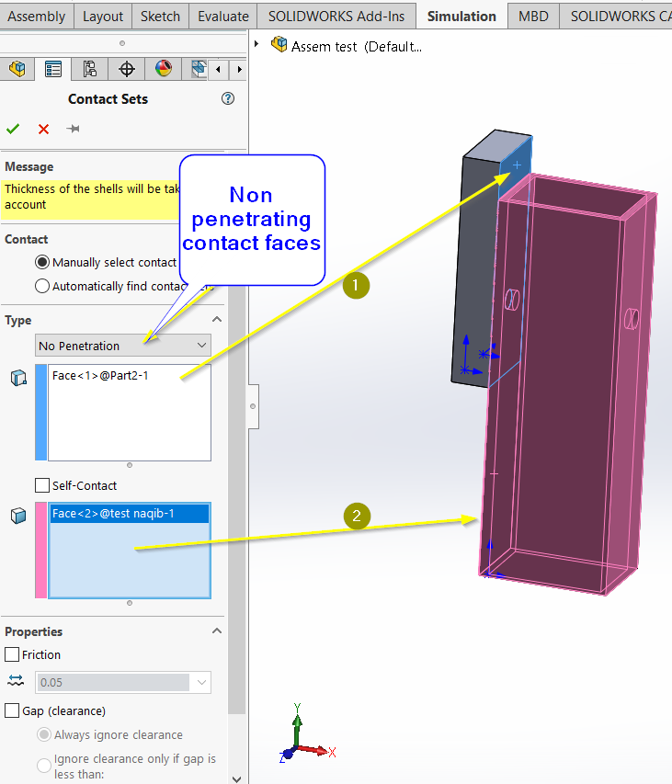Cancel contact set with red X
Screen dimensions: 672x784
[x=43, y=129]
